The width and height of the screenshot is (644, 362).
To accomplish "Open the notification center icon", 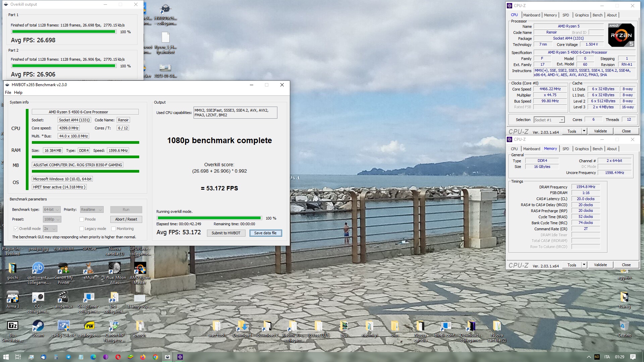I will 633,357.
